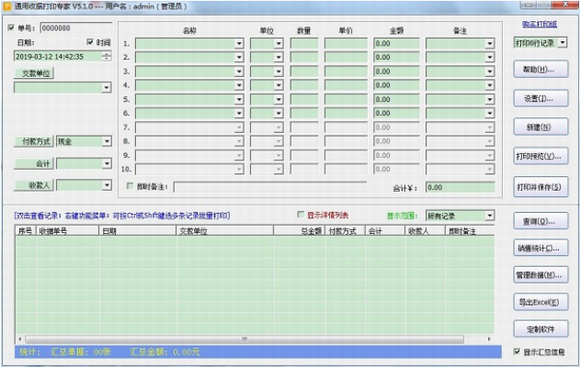
Task: Click the app icon in the title bar
Action: (x=7, y=6)
